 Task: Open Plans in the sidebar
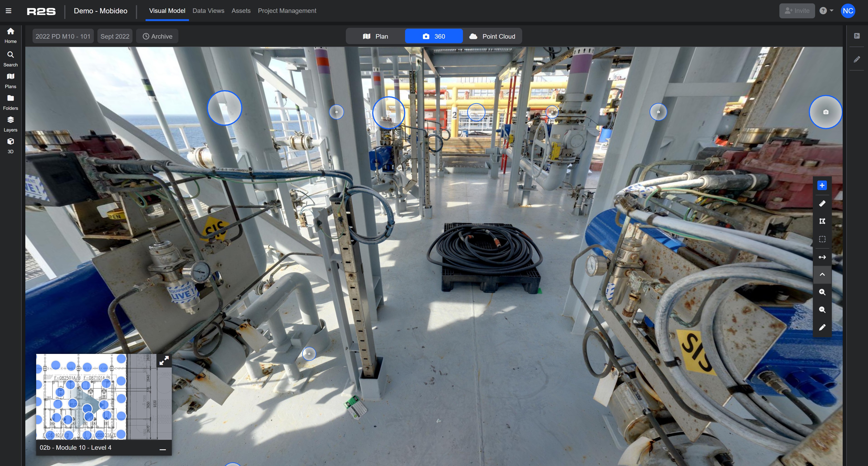(x=10, y=81)
